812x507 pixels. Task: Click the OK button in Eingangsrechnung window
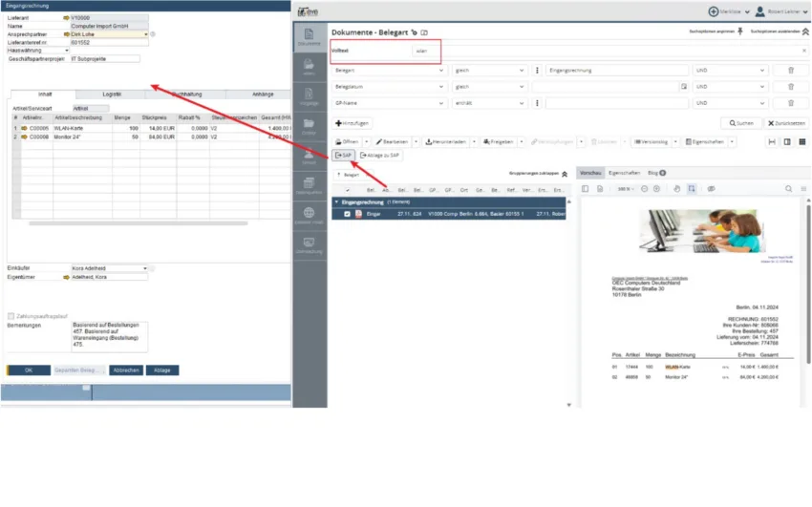click(x=29, y=370)
